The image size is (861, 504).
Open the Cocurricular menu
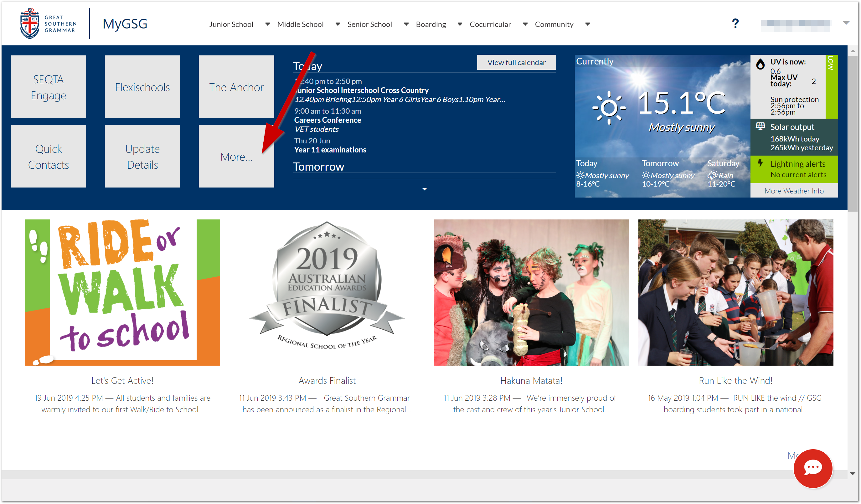[x=490, y=24]
